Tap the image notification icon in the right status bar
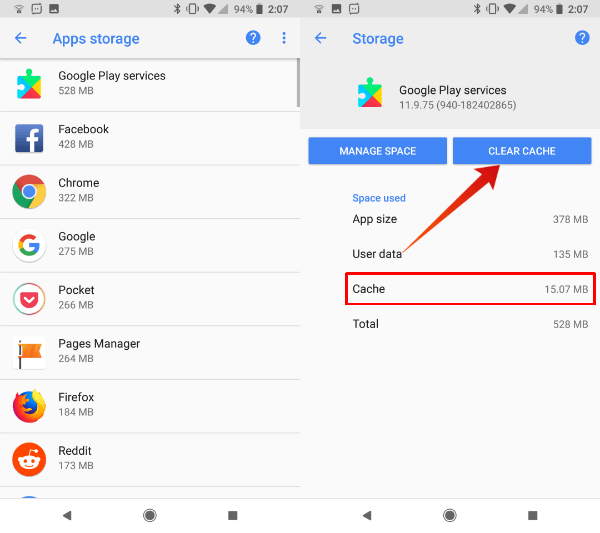The width and height of the screenshot is (600, 533). coord(336,8)
